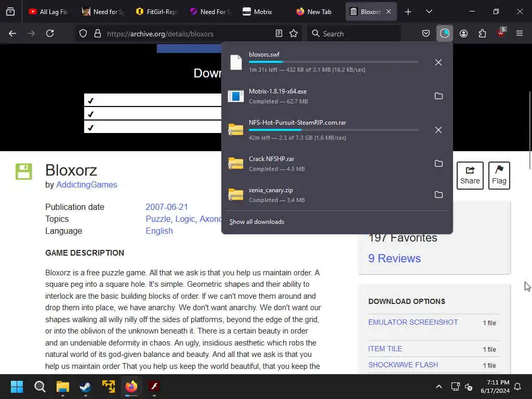The height and width of the screenshot is (399, 532).
Task: Click the NFS-Hot-Pursuit download progress bar
Action: 334,130
